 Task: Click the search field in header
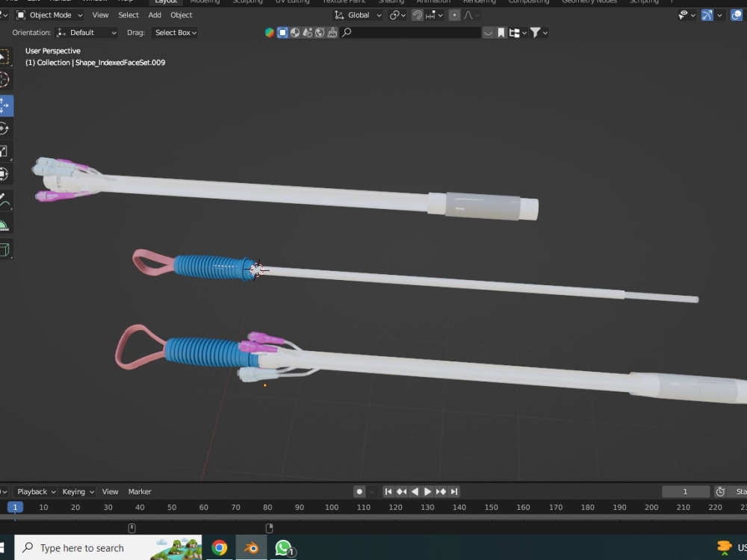point(411,32)
